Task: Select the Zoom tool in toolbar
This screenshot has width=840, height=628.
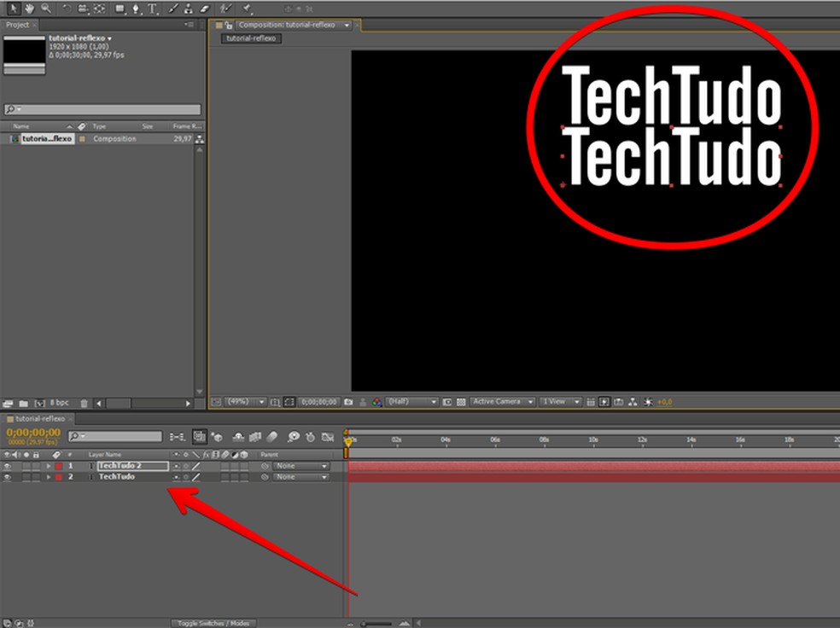Action: point(45,9)
